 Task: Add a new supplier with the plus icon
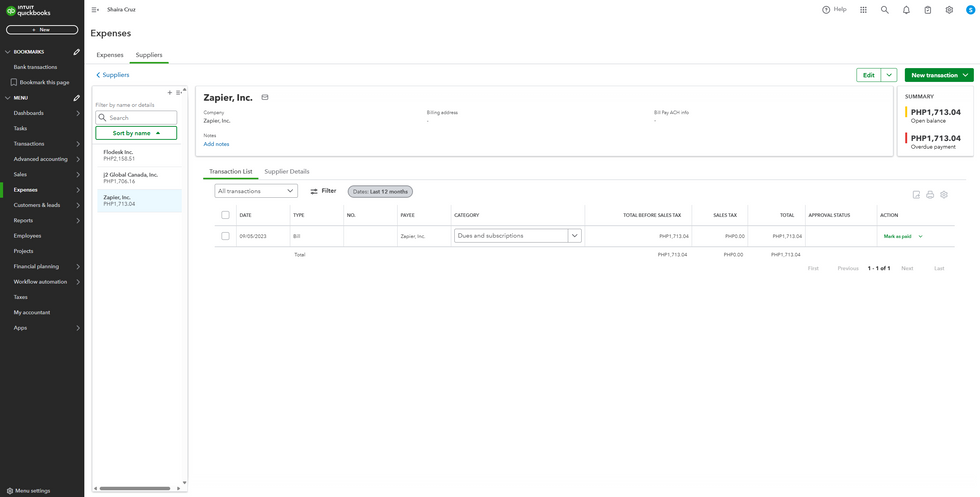[x=169, y=93]
